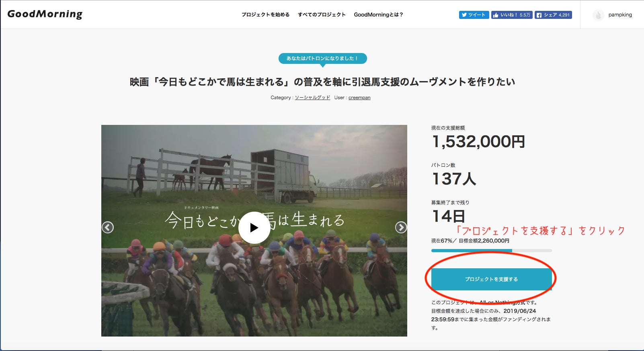The height and width of the screenshot is (351, 644).
Task: Play the project video
Action: point(254,228)
